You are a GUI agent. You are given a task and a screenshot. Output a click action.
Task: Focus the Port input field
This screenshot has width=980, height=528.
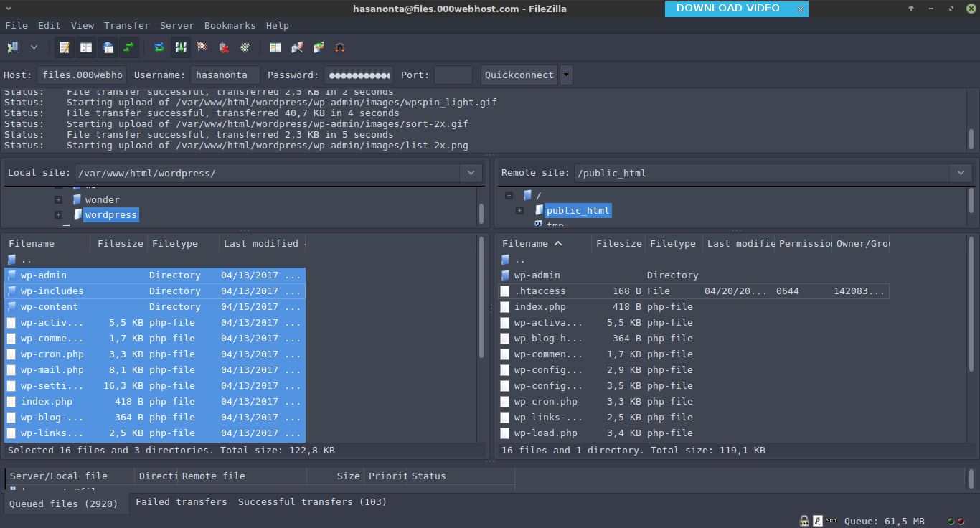click(x=453, y=75)
